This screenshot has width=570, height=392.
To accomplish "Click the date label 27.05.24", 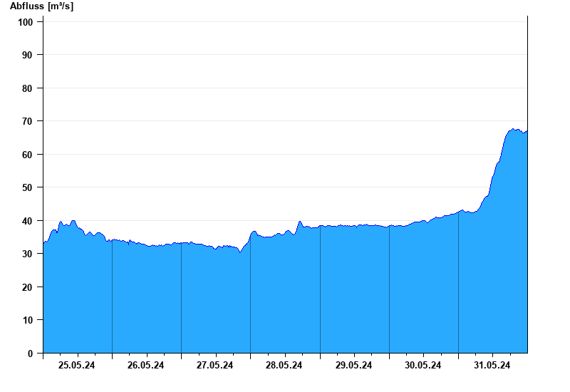I will tap(215, 365).
